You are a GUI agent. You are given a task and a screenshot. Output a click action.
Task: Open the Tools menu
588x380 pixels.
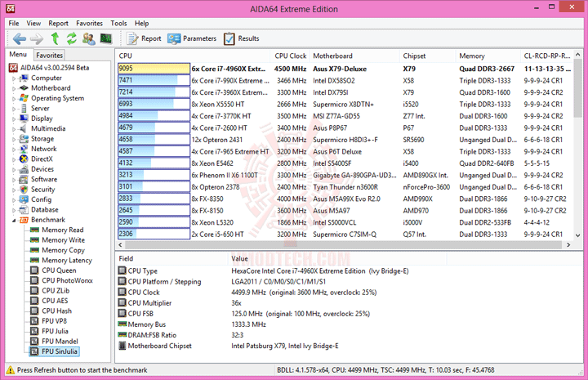tap(118, 23)
